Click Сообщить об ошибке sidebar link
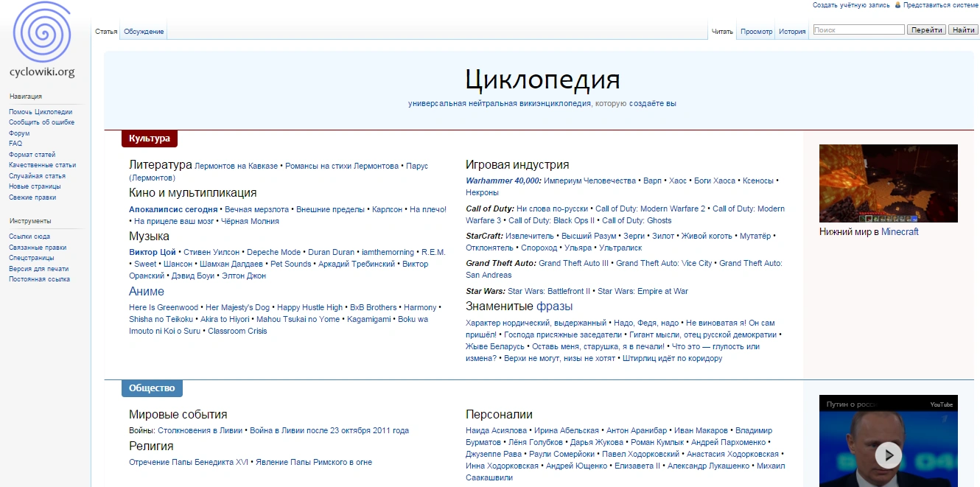This screenshot has height=487, width=980. (x=41, y=122)
